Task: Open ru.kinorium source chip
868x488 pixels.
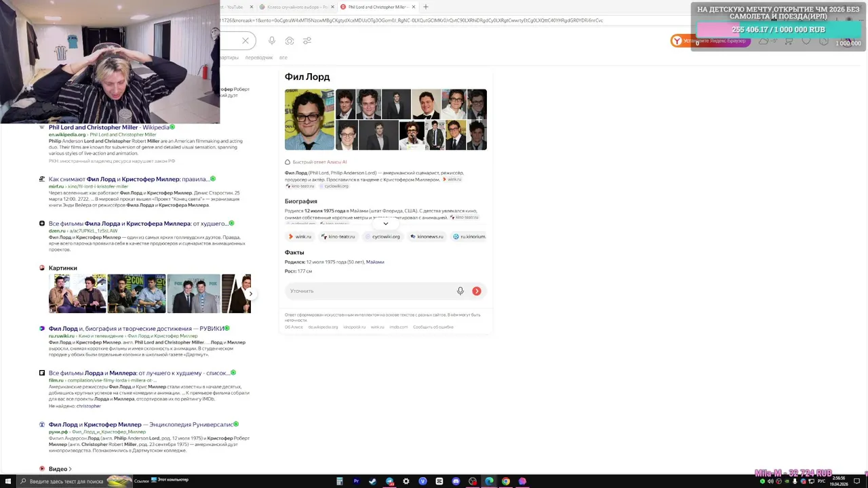Action: tap(469, 237)
